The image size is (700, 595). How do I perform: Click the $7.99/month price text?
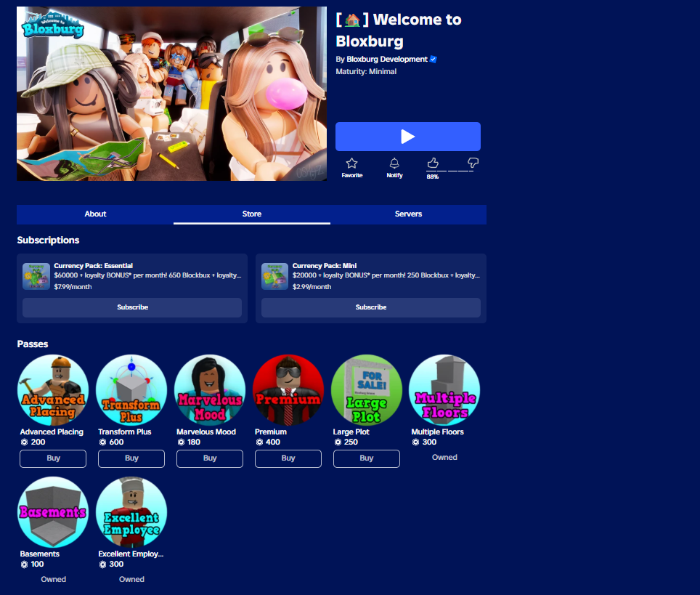pos(73,287)
